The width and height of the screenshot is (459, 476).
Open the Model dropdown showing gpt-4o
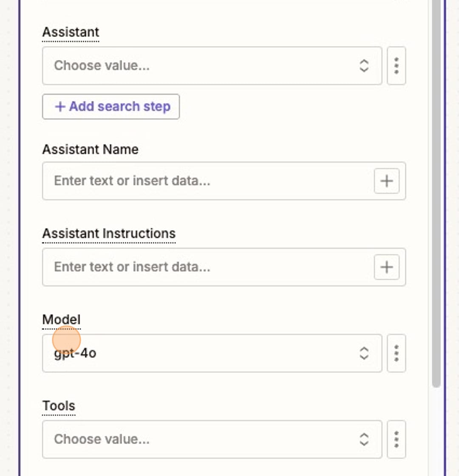point(191,353)
